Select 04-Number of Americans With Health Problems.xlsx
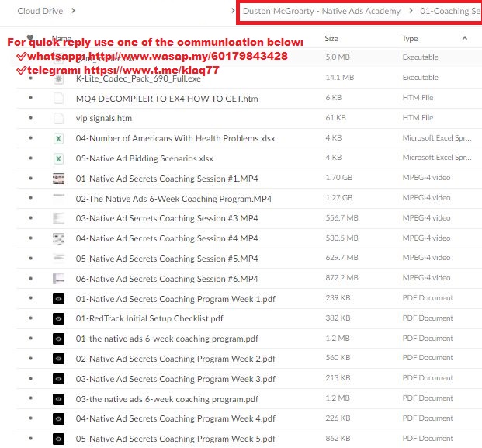This screenshot has height=448, width=482. [x=175, y=138]
